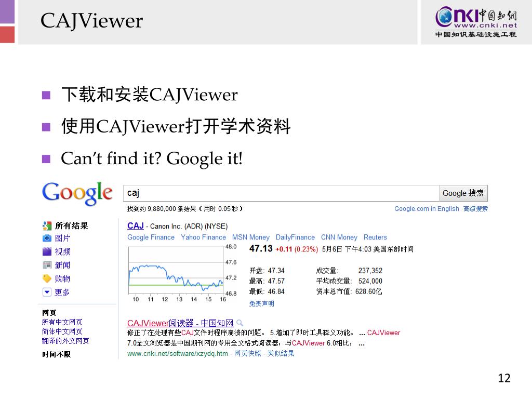Click the 网页 sidebar heading
This screenshot has height=399, width=532.
click(49, 313)
